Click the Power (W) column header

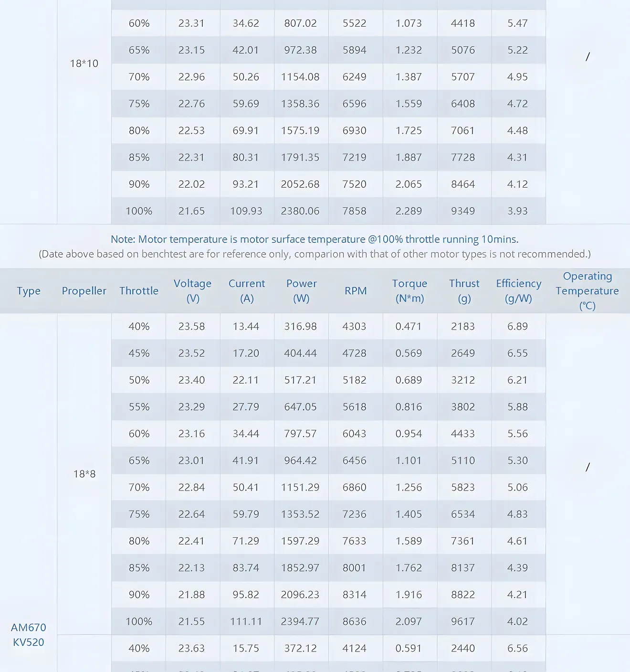tap(301, 291)
